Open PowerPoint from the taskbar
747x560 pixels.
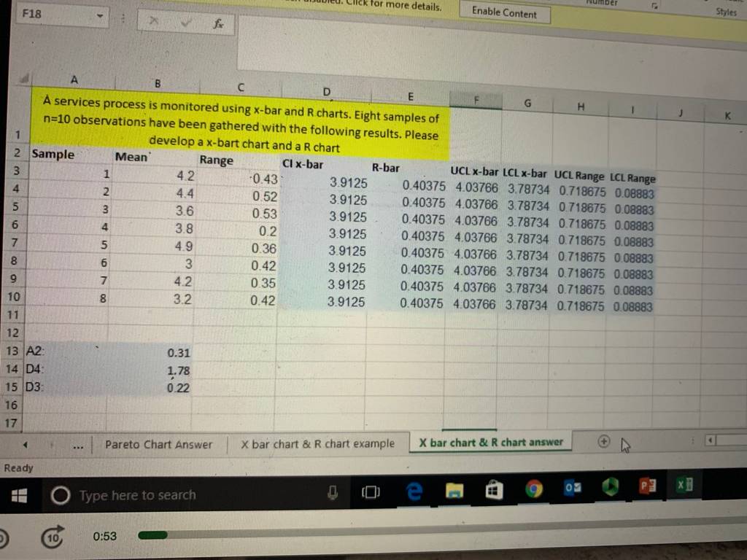coord(648,486)
